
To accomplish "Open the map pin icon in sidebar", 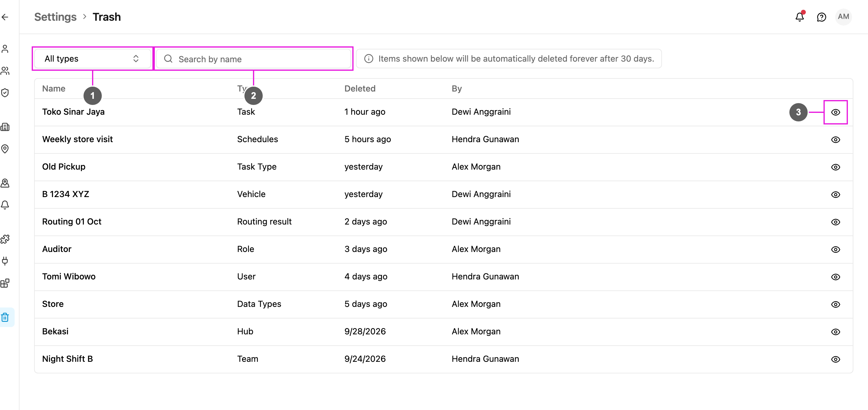I will (5, 149).
